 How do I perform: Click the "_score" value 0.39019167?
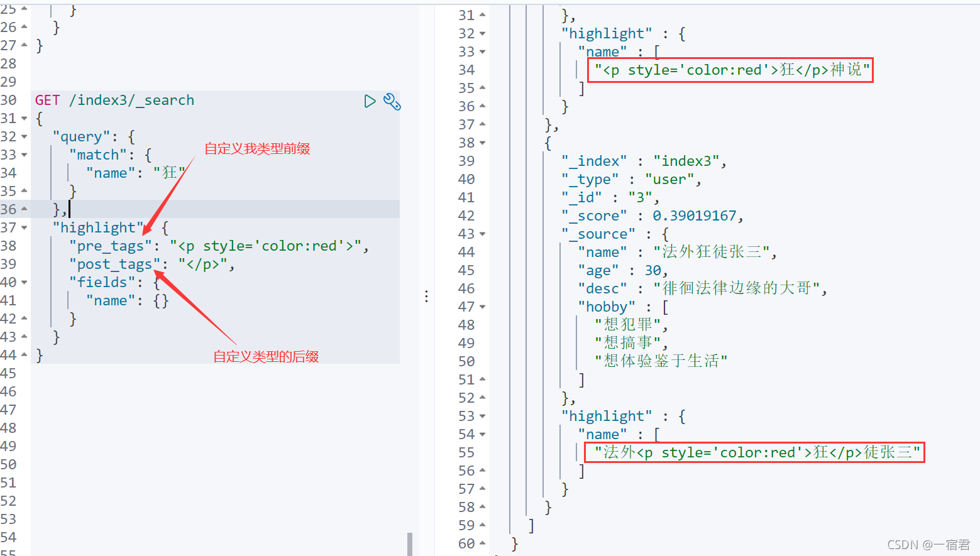pos(694,216)
